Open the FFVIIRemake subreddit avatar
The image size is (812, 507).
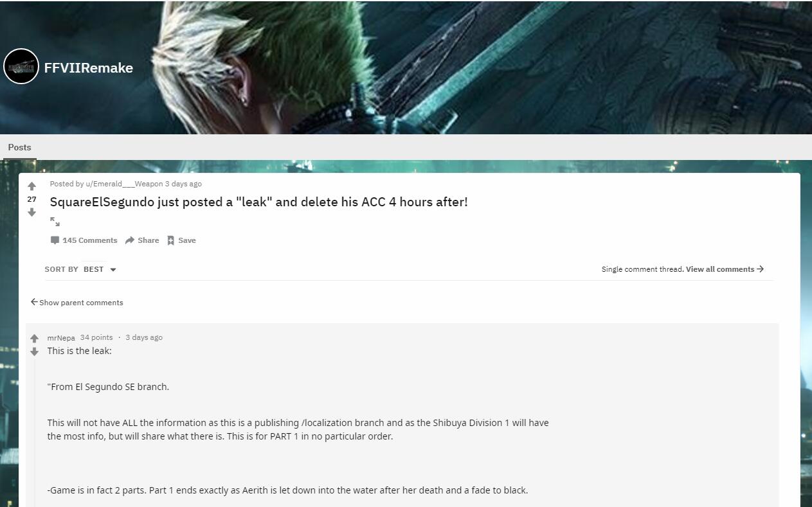tap(21, 66)
